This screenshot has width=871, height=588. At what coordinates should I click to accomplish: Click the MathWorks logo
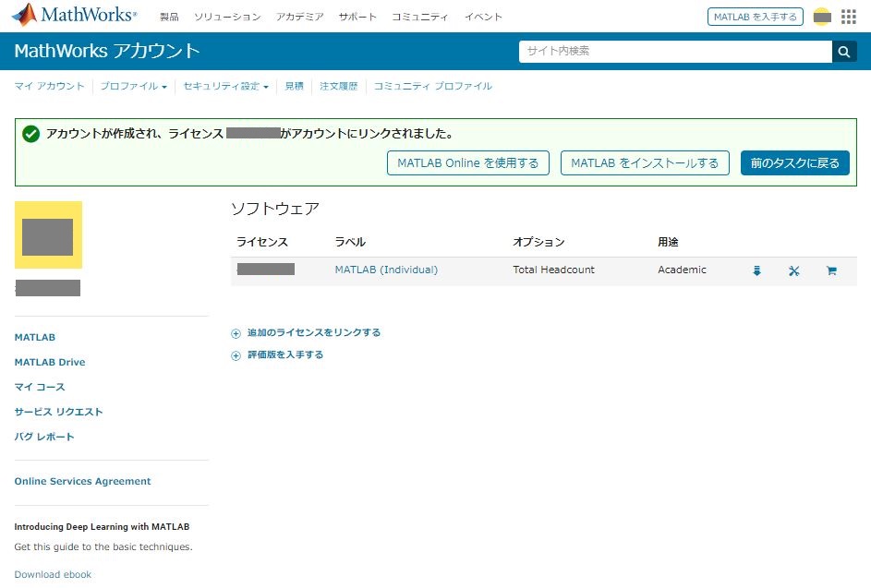(x=74, y=15)
